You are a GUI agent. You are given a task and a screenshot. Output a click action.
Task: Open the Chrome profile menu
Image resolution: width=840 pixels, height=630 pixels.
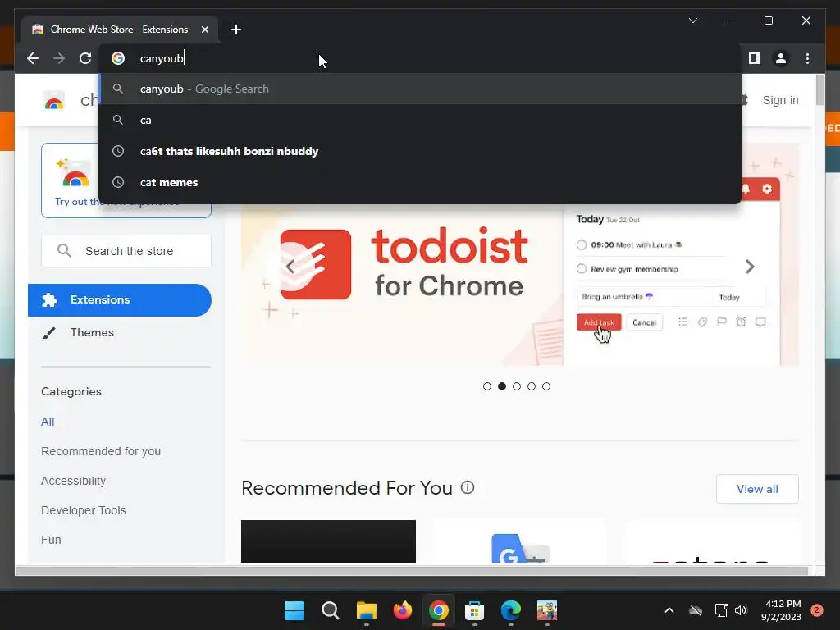781,58
